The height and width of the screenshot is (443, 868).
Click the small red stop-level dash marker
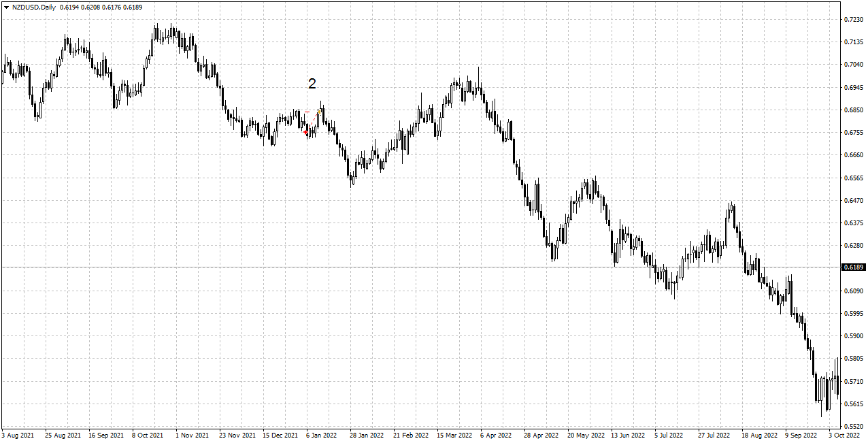click(x=307, y=112)
